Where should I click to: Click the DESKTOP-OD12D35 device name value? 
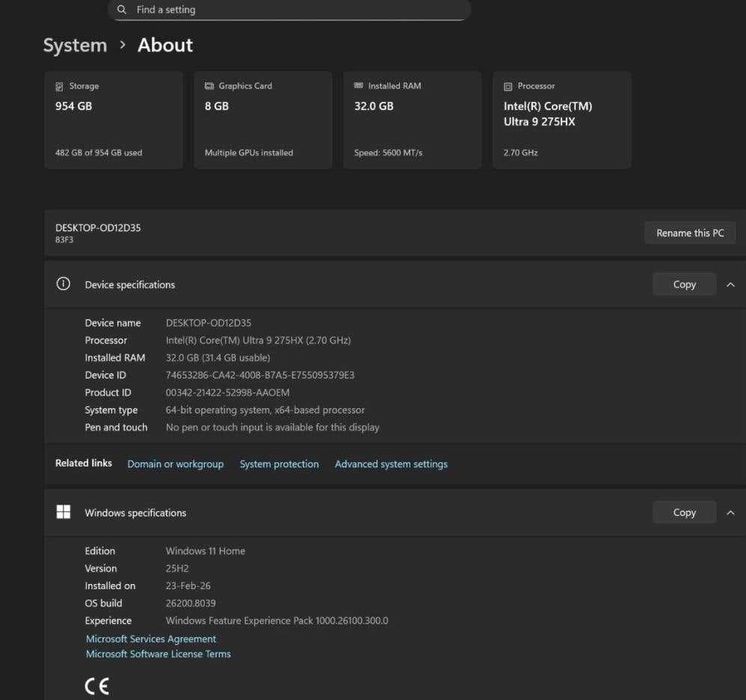(208, 323)
